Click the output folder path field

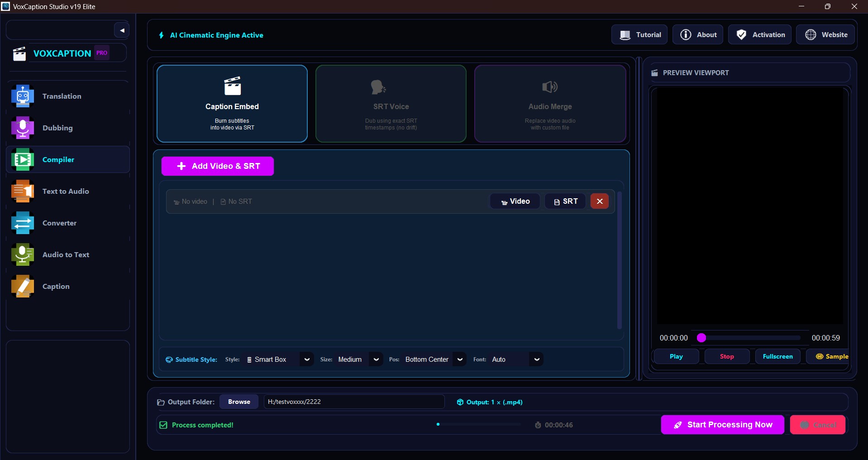coord(354,402)
